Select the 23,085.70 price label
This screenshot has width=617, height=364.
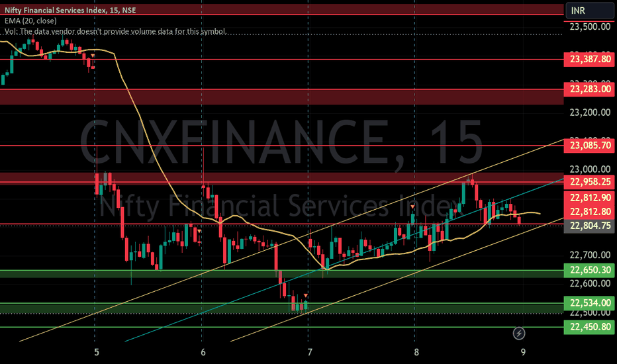(589, 146)
